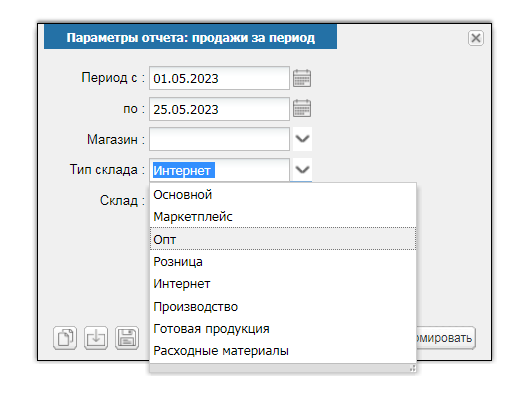Click the 'Склад :' label
518x394 pixels.
click(122, 201)
